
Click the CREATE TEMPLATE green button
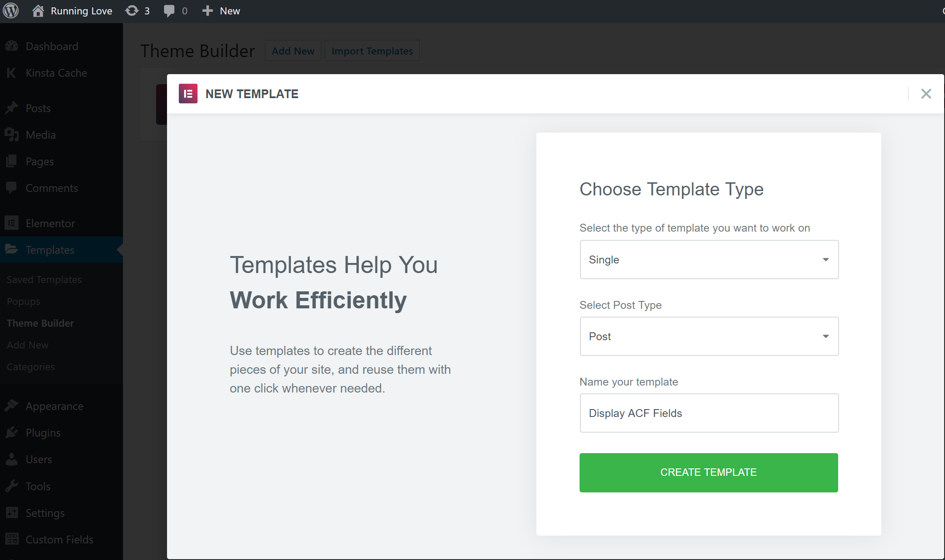708,473
